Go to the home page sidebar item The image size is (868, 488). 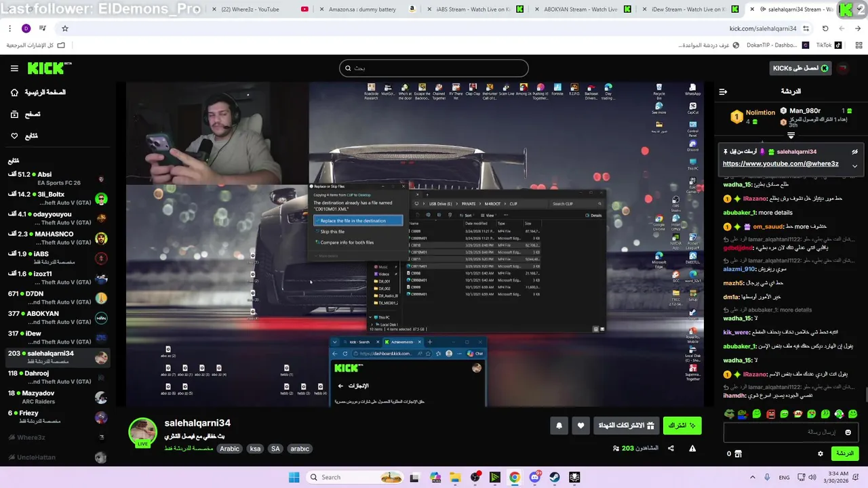click(37, 92)
